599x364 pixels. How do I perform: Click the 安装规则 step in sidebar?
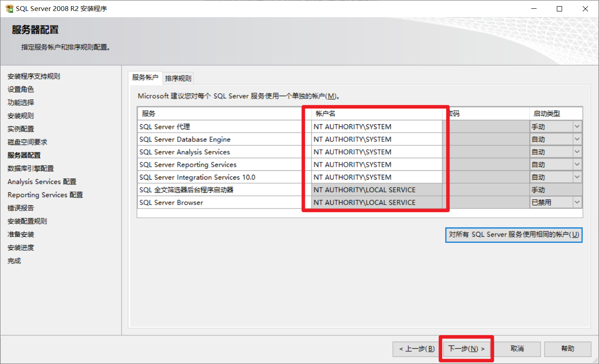(x=21, y=116)
